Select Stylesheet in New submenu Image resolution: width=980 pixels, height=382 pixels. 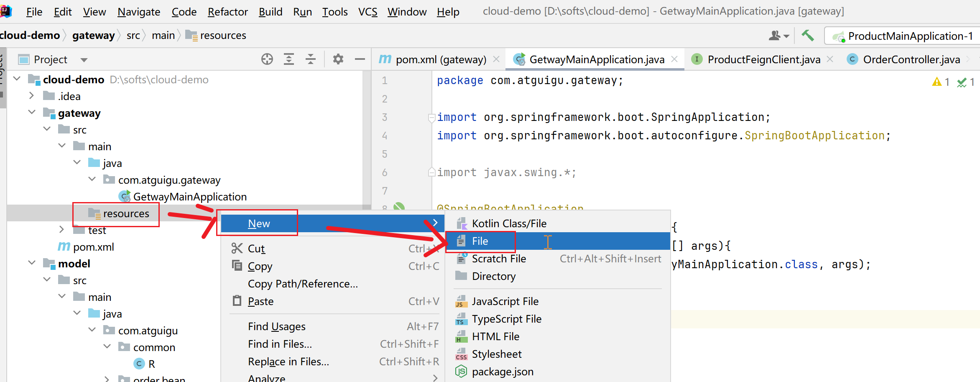[558, 354]
